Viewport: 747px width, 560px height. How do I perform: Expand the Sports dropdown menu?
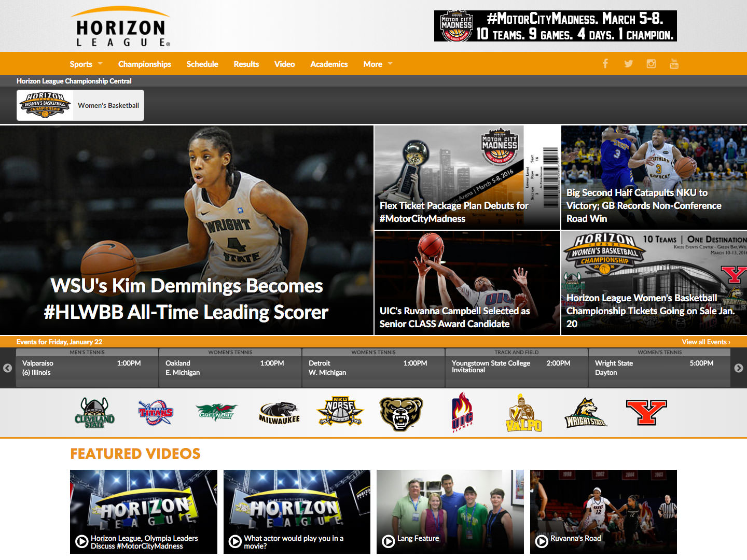coord(86,64)
